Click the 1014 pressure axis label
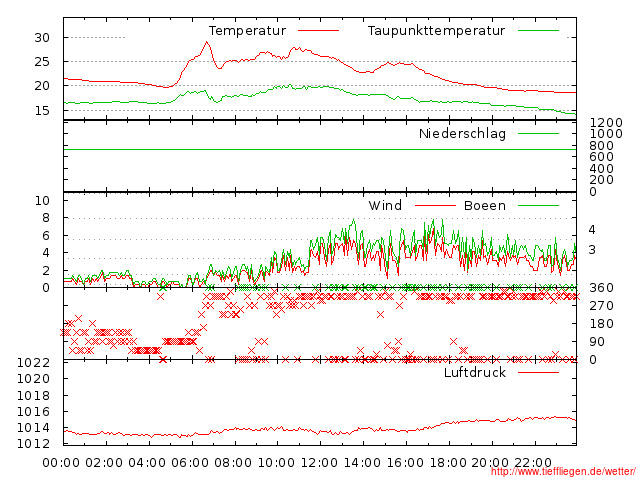The height and width of the screenshot is (480, 640). [x=33, y=428]
